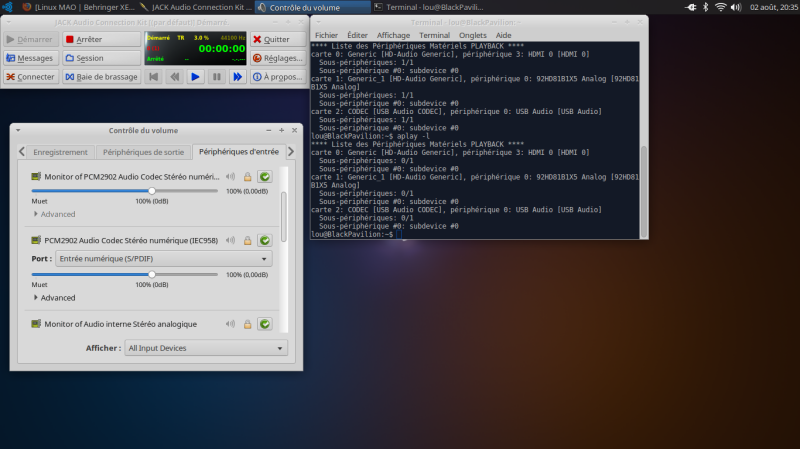Mute PCM2902 Audio Codec IEC958 input
This screenshot has width=800, height=449.
pos(231,240)
